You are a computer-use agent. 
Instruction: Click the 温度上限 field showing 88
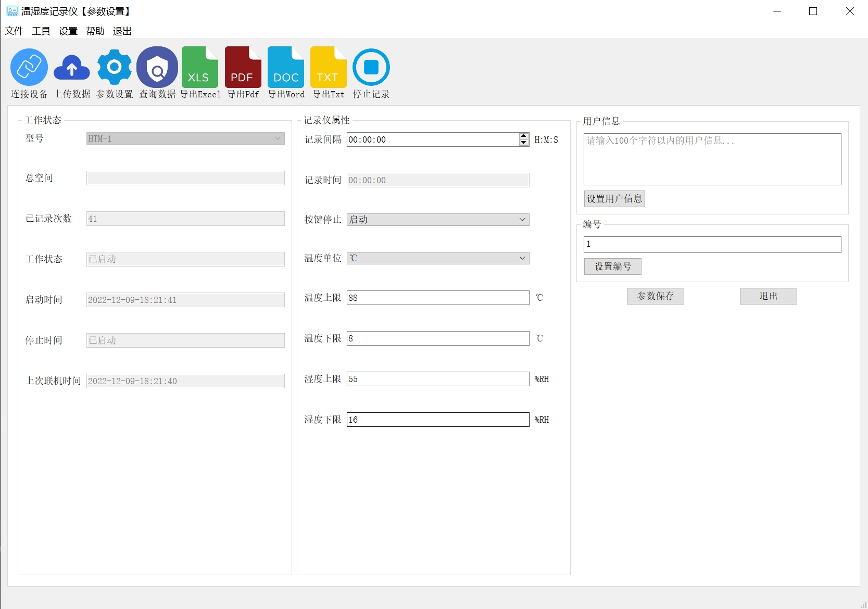(x=438, y=298)
